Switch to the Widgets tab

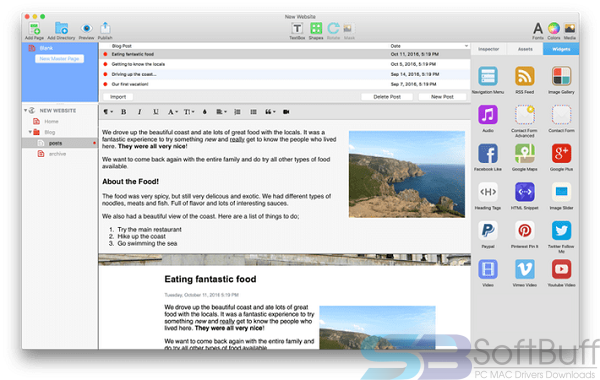pos(561,49)
